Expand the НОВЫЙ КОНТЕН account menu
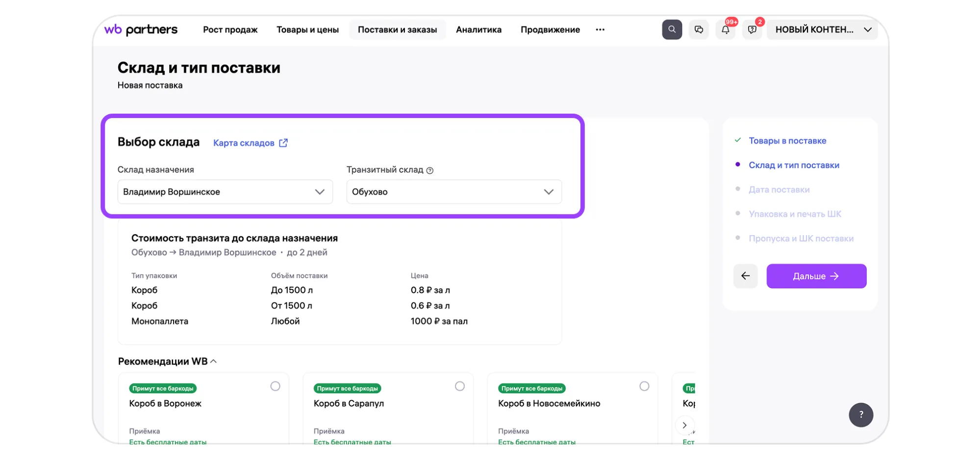 (823, 29)
